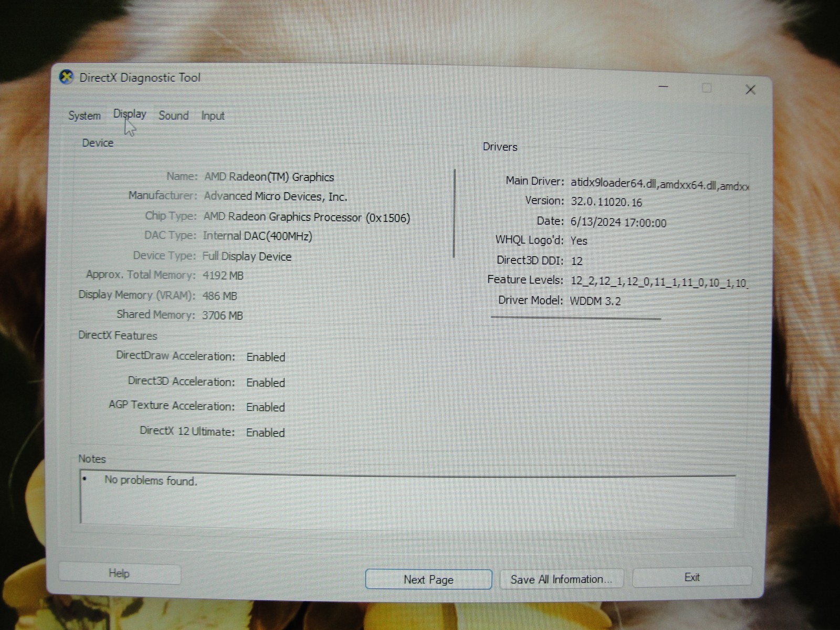This screenshot has width=840, height=630.
Task: Click the Direct3D Acceleration 'Enabled' status
Action: click(266, 383)
